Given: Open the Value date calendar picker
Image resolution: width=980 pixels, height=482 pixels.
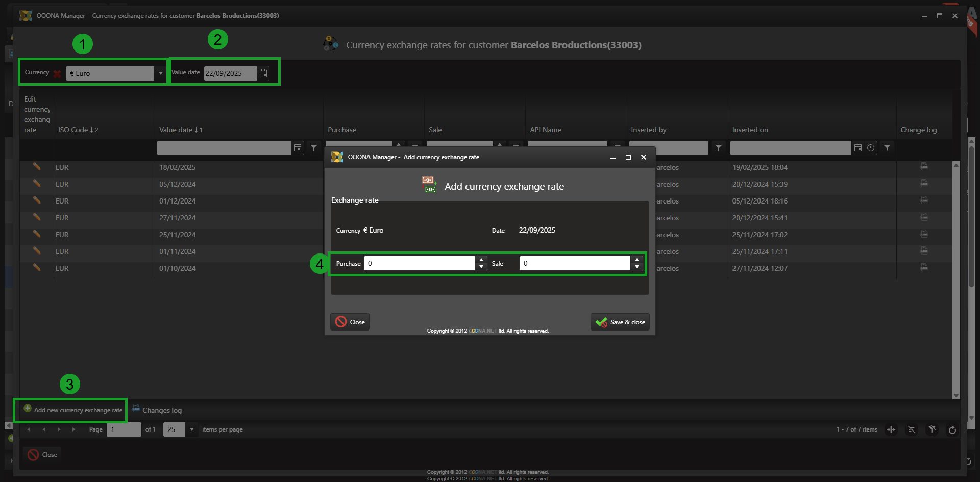Looking at the screenshot, I should pyautogui.click(x=263, y=73).
